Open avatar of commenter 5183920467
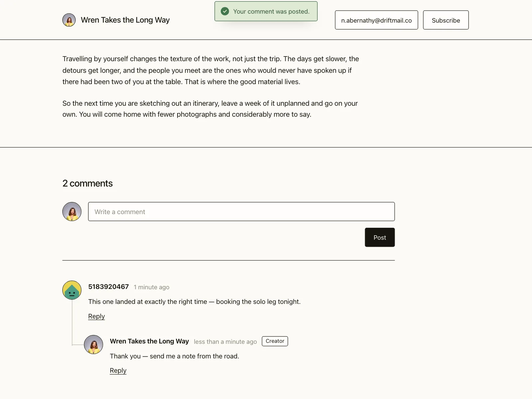 pyautogui.click(x=72, y=290)
